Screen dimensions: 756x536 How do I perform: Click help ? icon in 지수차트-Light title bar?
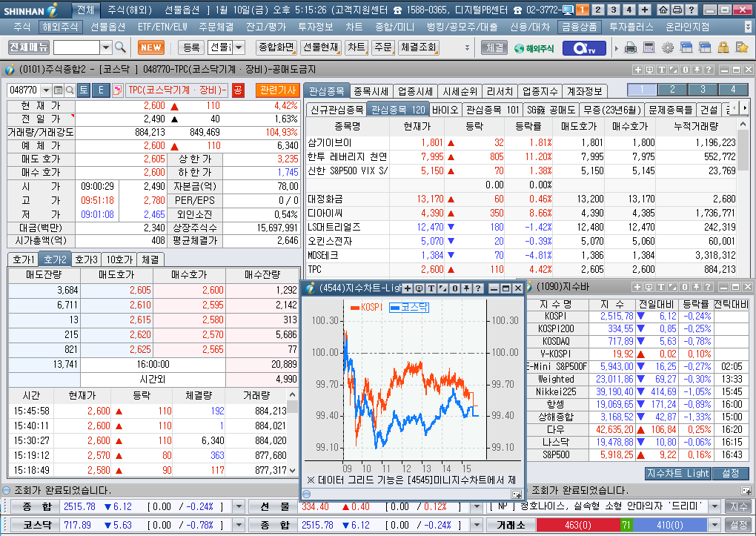[x=478, y=288]
